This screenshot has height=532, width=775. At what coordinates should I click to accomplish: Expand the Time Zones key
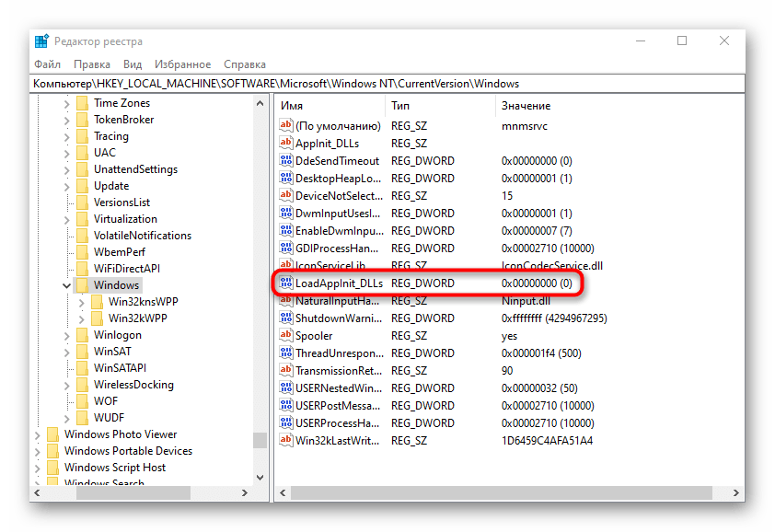(66, 104)
